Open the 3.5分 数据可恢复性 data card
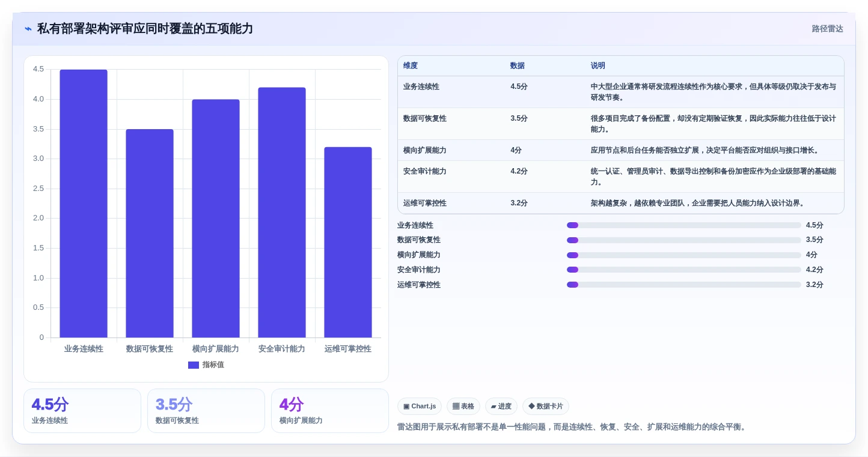This screenshot has width=868, height=457. click(x=206, y=411)
